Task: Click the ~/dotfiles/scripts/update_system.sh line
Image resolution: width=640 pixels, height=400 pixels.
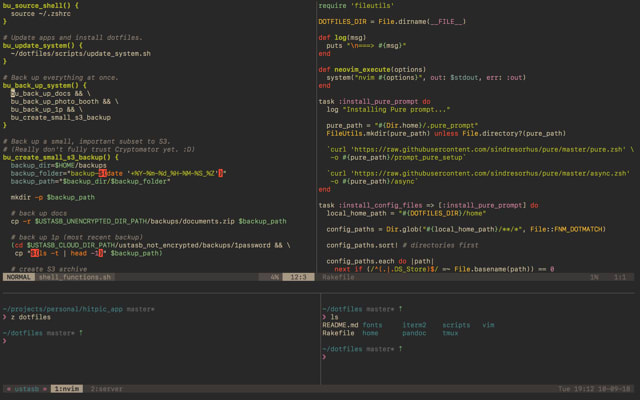Action: pyautogui.click(x=81, y=53)
